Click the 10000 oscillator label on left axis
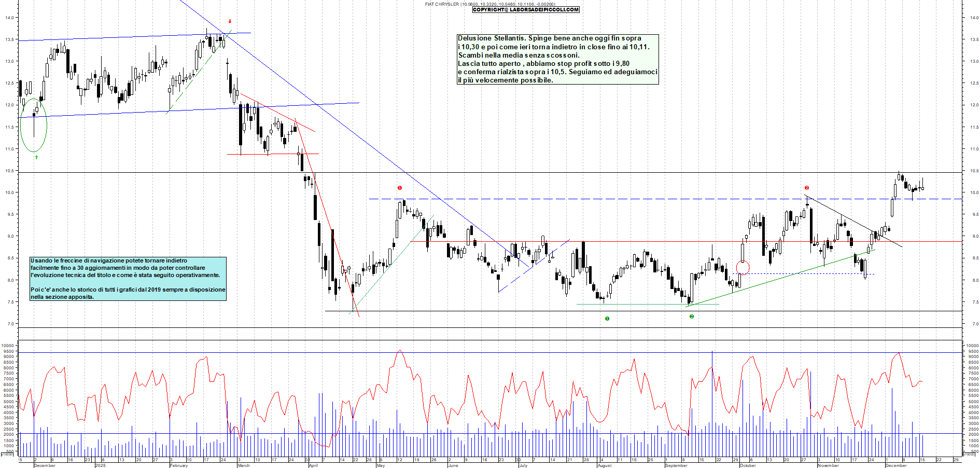This screenshot has height=468, width=980. (x=7, y=346)
